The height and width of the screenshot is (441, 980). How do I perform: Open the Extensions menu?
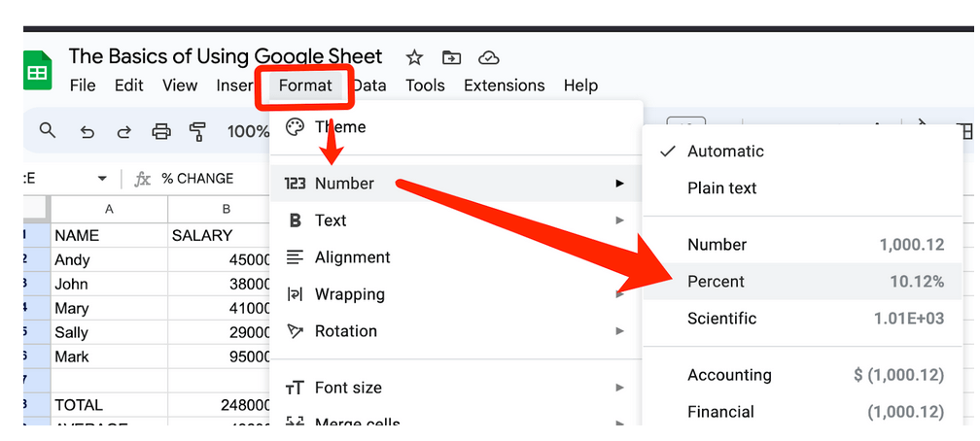[x=504, y=85]
